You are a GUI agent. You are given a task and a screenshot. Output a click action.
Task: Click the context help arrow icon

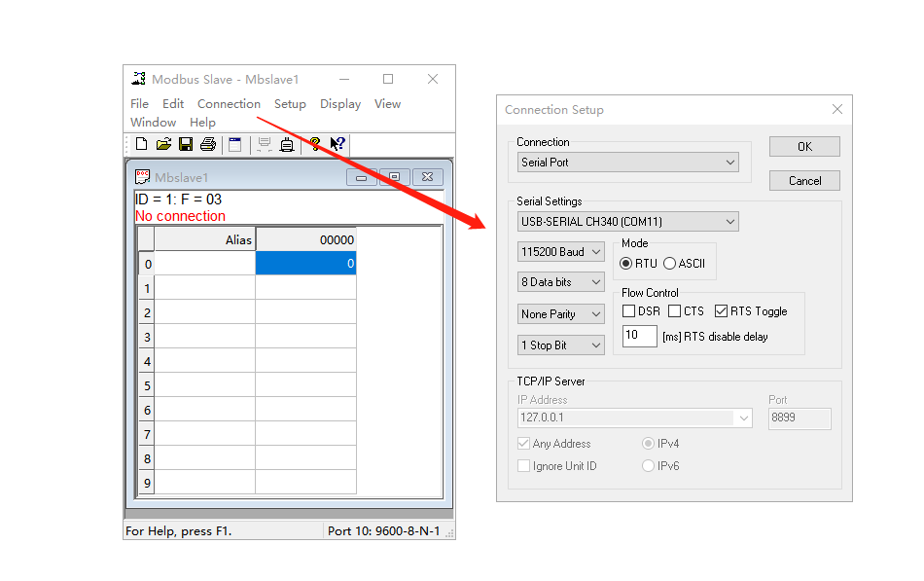click(x=337, y=145)
